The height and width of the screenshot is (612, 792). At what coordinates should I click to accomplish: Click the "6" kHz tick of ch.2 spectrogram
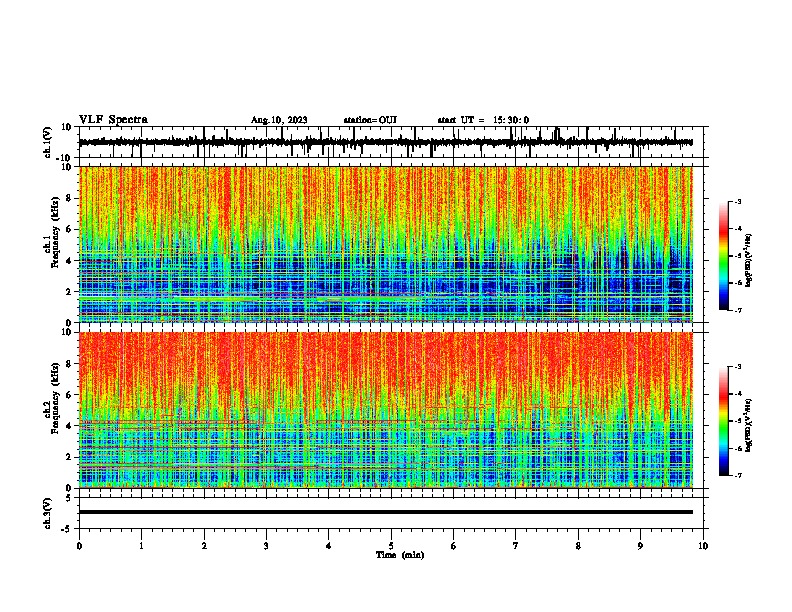[x=69, y=395]
